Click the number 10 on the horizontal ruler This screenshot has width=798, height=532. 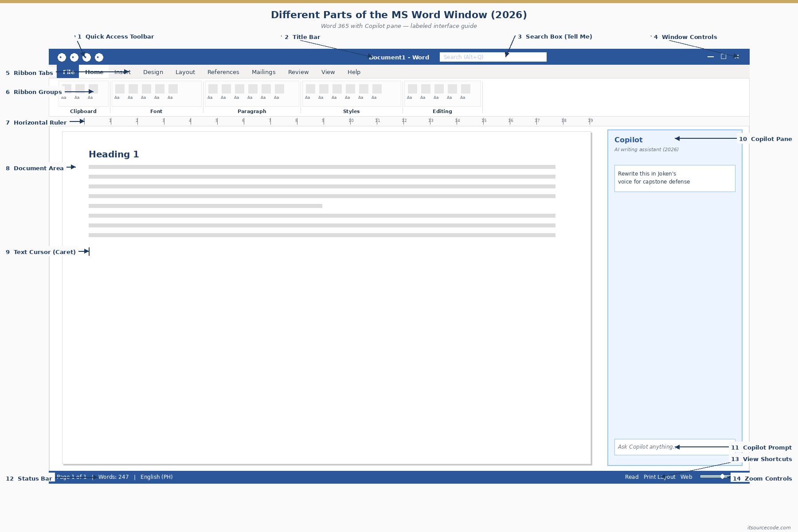351,121
